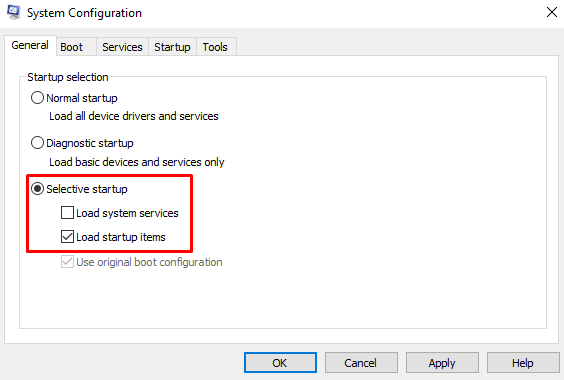Switch to the General tab

click(x=30, y=46)
